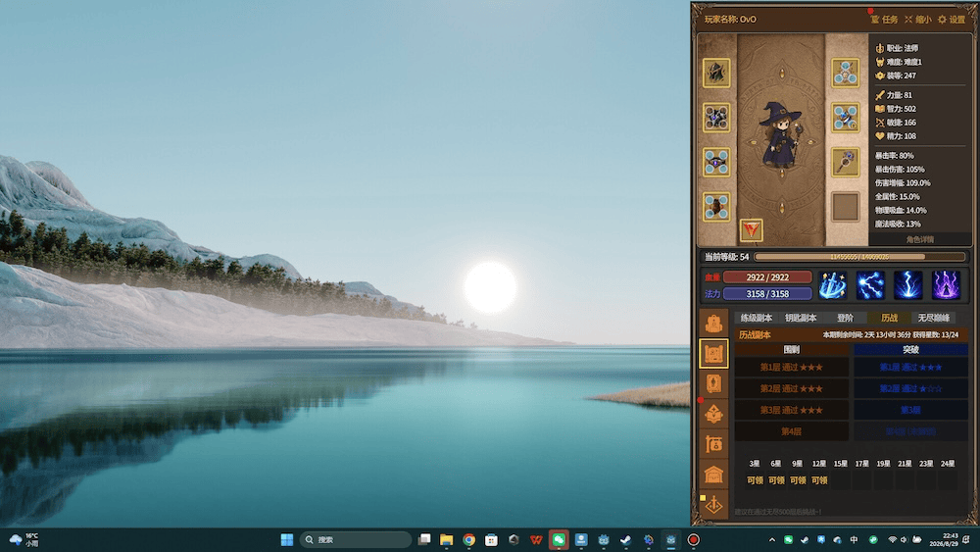The height and width of the screenshot is (552, 980).
Task: Select 围剿 第4层 stage
Action: tap(791, 431)
